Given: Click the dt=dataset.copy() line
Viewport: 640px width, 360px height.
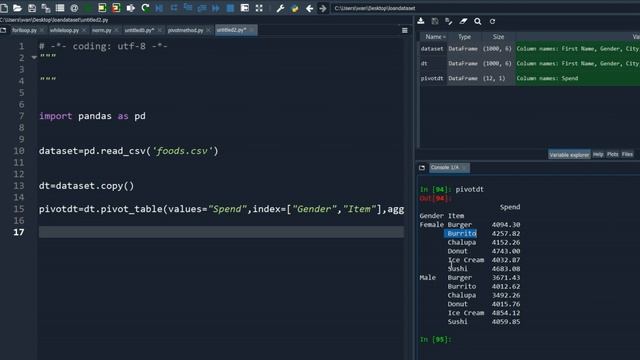Looking at the screenshot, I should (86, 186).
